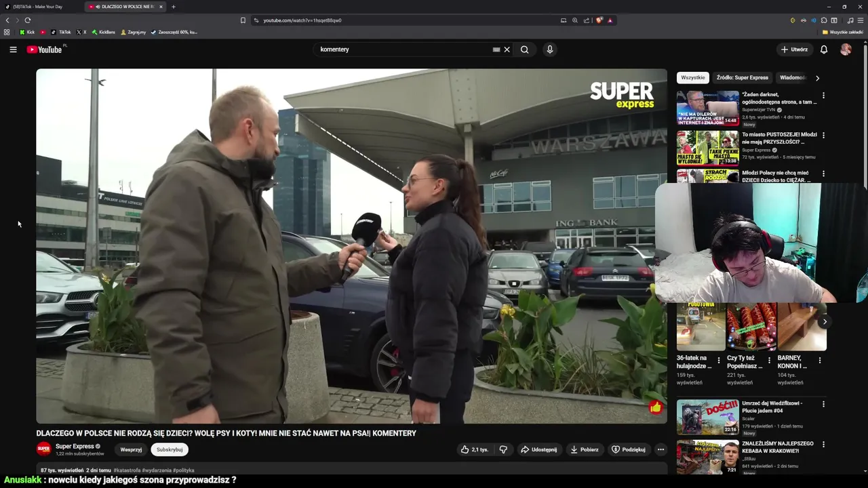This screenshot has width=868, height=488.
Task: Select the Wszystkie filter chip
Action: coord(692,77)
